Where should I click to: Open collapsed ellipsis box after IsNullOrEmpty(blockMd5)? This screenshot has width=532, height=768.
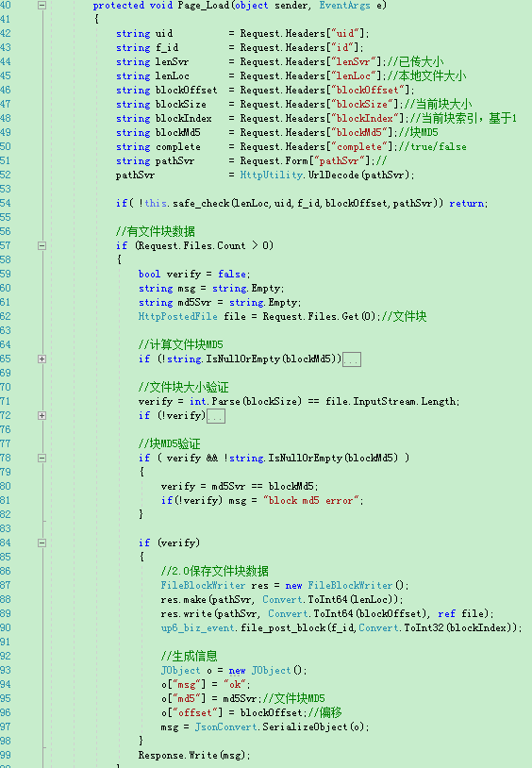tap(352, 359)
